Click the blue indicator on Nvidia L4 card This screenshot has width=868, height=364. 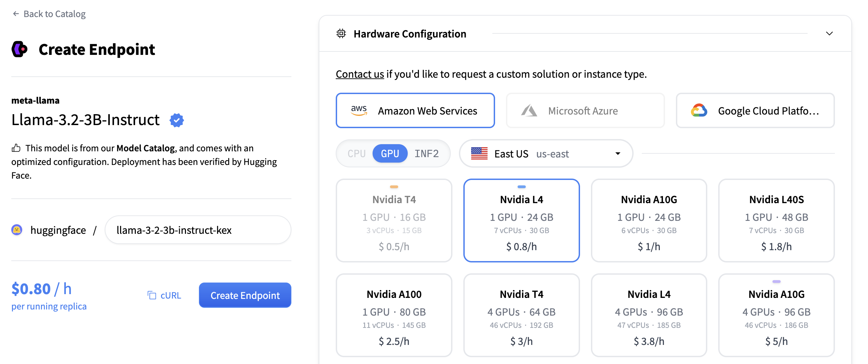[x=522, y=187]
